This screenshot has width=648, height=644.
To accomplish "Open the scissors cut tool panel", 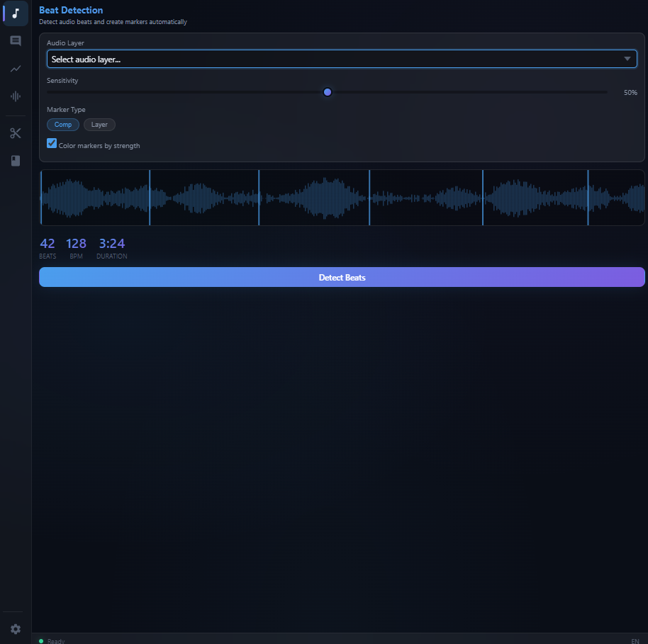I will [x=16, y=133].
